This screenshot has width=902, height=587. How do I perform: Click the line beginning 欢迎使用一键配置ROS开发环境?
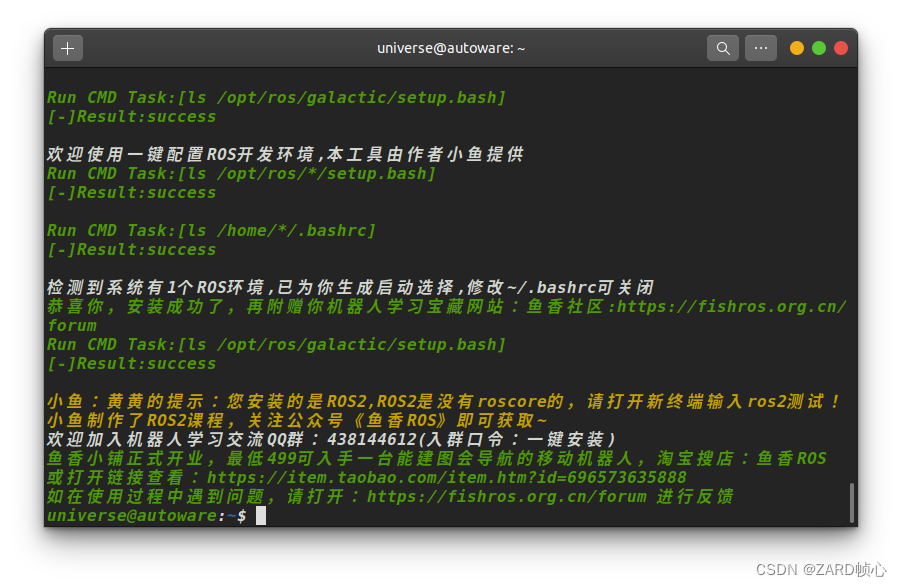tap(285, 154)
